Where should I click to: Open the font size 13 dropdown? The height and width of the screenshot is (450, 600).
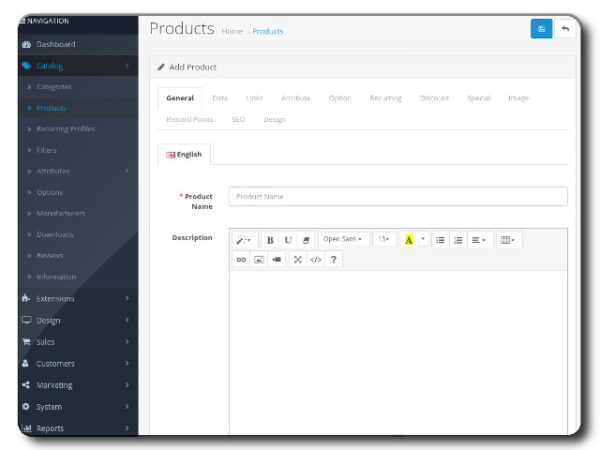click(x=385, y=240)
